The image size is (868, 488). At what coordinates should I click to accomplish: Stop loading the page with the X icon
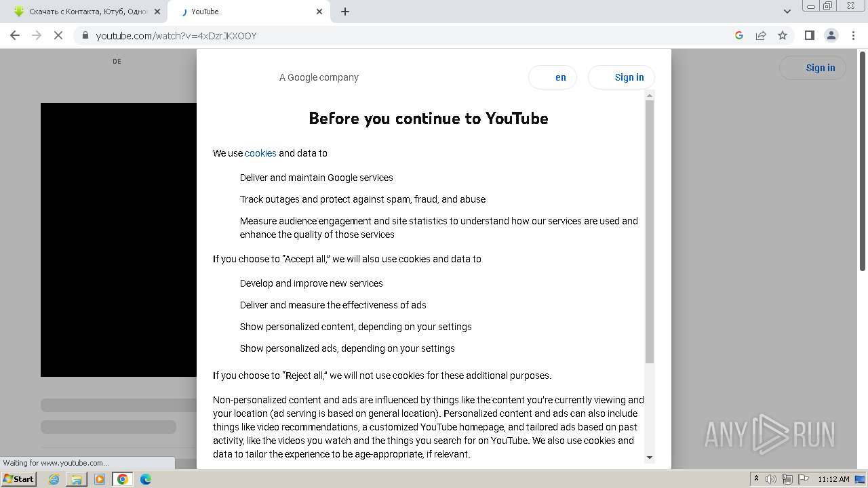pyautogui.click(x=58, y=35)
